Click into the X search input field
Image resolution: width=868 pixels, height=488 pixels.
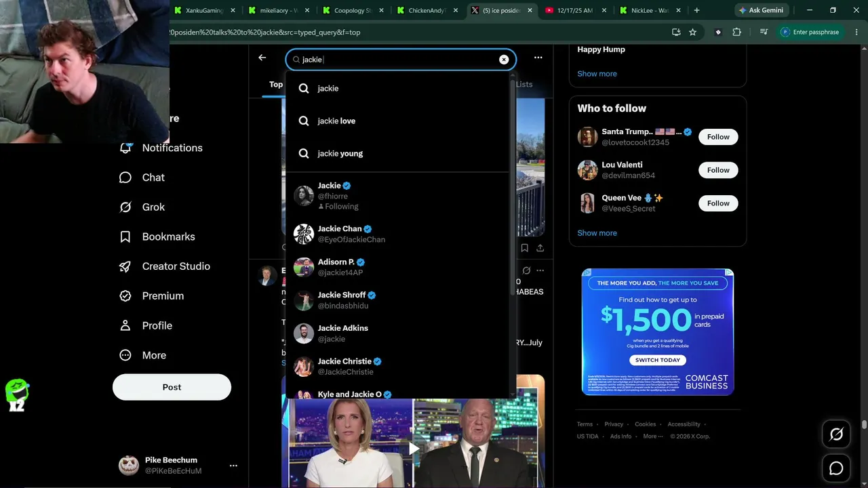tap(400, 60)
